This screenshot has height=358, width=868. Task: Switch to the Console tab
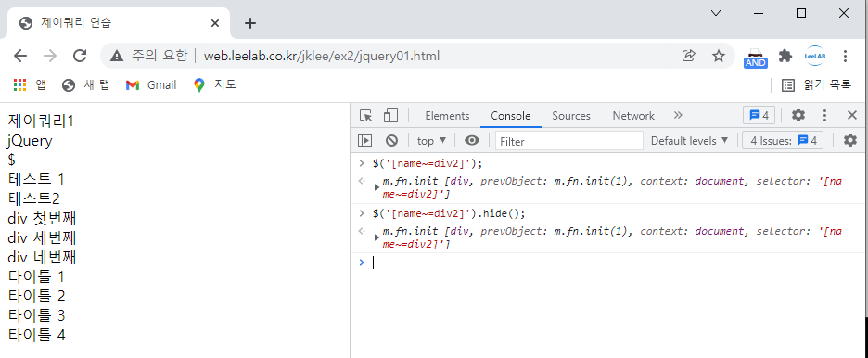[511, 116]
